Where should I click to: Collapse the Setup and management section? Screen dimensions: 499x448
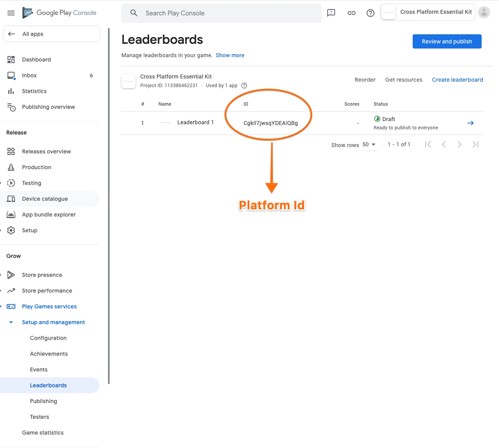11,322
